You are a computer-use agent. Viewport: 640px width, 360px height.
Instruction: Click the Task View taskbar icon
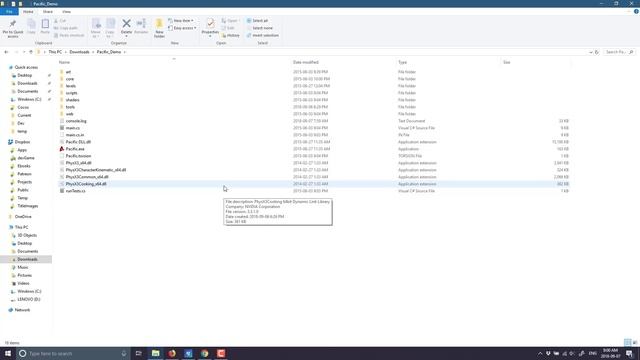[x=138, y=353]
